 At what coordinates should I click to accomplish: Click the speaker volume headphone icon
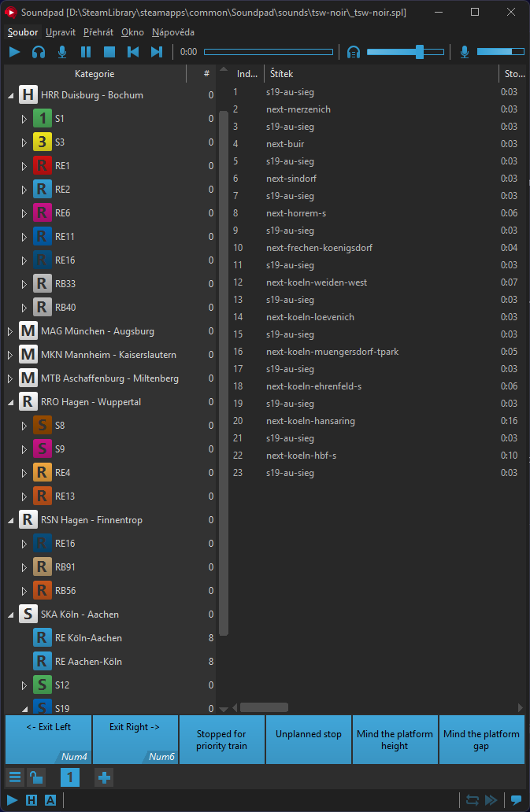coord(354,52)
